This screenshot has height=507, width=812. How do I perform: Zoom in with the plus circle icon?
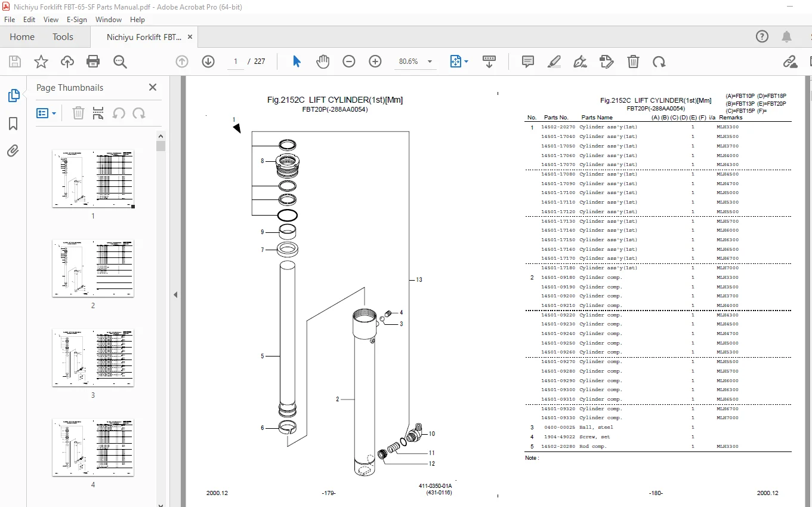(x=375, y=62)
